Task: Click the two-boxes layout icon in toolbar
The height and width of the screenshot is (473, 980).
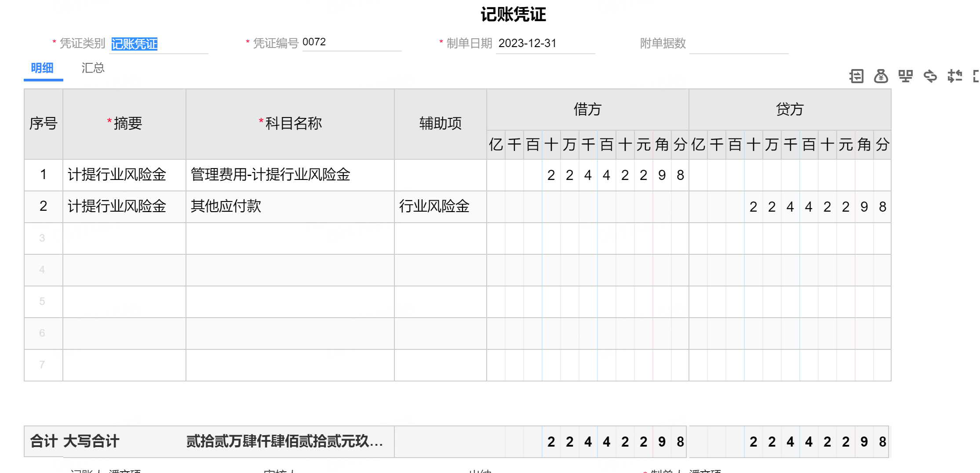Action: click(905, 76)
